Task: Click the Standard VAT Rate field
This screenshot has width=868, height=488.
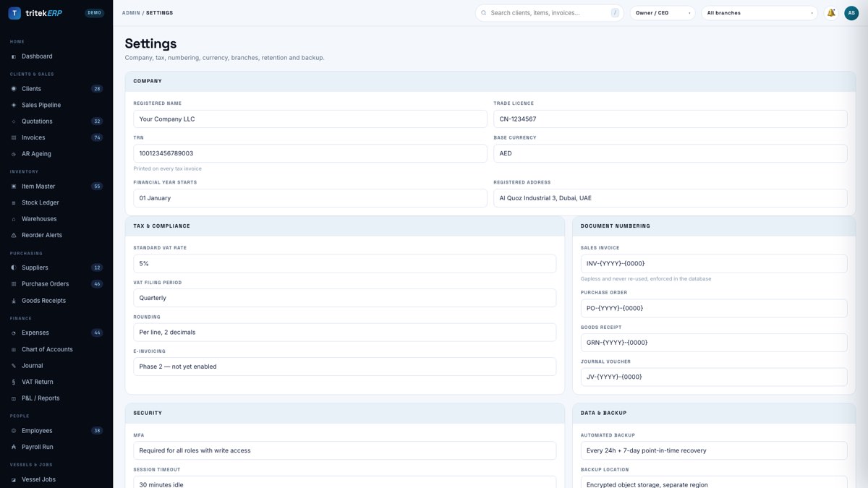Action: (x=345, y=263)
